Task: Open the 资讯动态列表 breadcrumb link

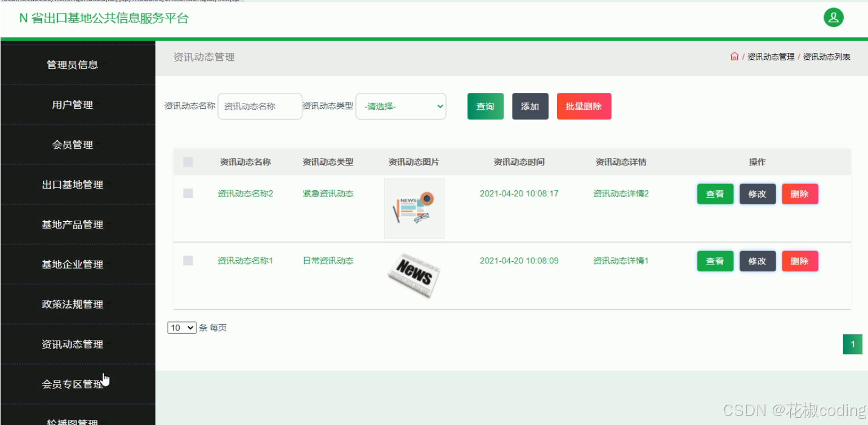Action: click(826, 56)
